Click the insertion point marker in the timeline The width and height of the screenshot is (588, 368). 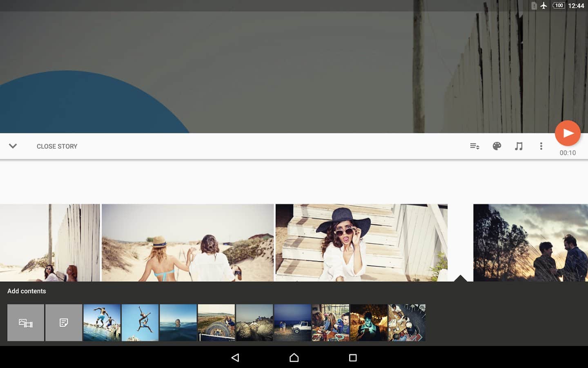(x=460, y=278)
